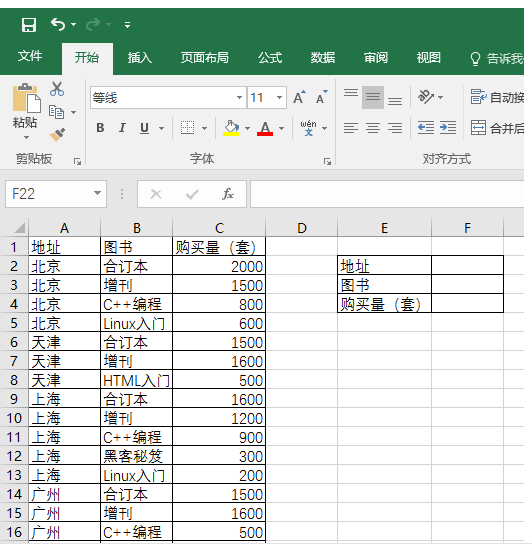
Task: Click the 告诉我 lightbulb search box
Action: click(497, 59)
